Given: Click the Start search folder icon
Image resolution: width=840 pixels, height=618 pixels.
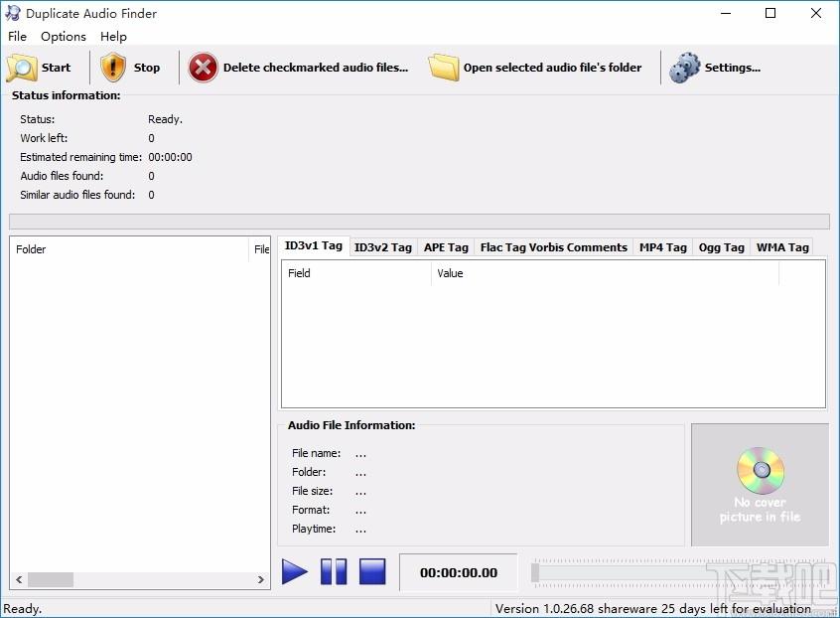Looking at the screenshot, I should coord(22,68).
